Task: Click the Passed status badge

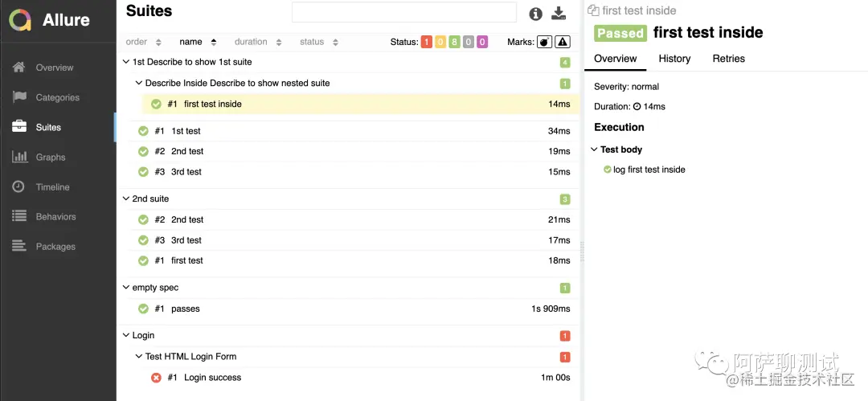Action: coord(620,33)
